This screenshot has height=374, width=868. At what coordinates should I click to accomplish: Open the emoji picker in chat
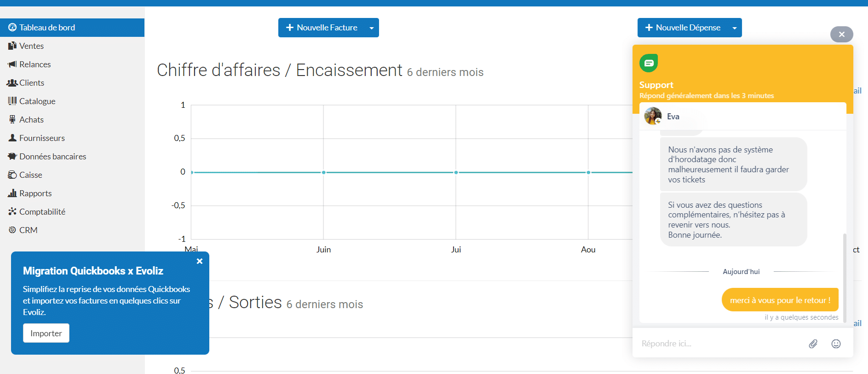click(836, 344)
